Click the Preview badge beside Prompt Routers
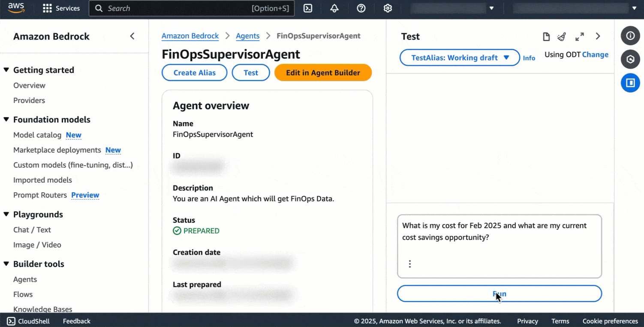 (x=85, y=195)
